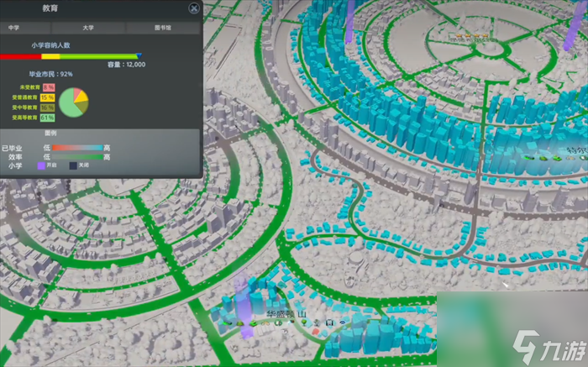
Task: Click the 教育 panel title
Action: [x=50, y=8]
